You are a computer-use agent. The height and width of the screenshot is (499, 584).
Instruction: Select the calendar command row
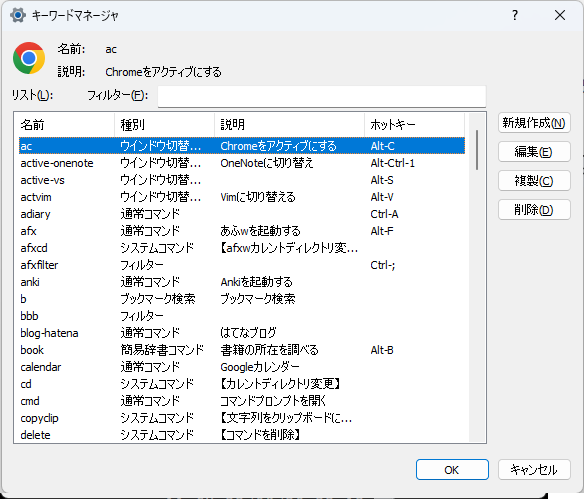tap(242, 367)
